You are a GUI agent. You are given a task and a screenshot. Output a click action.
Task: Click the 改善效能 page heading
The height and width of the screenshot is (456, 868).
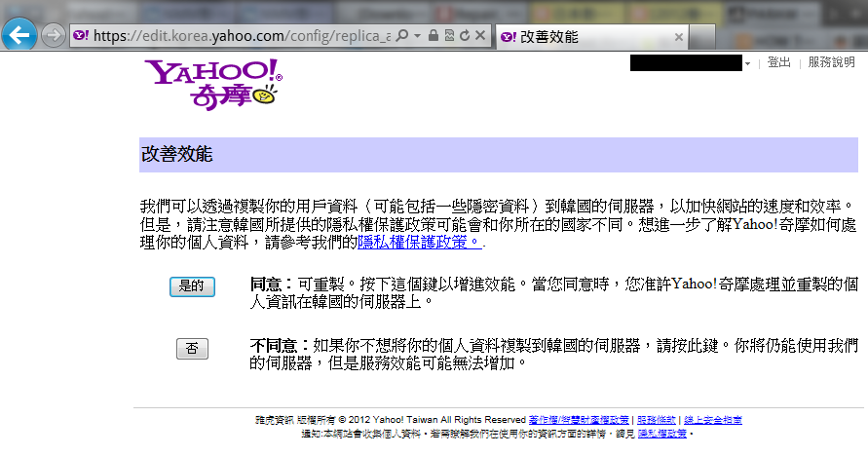point(177,154)
